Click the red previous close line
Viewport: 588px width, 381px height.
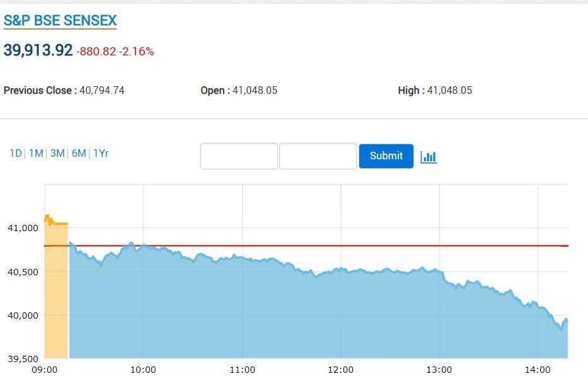tap(315, 246)
